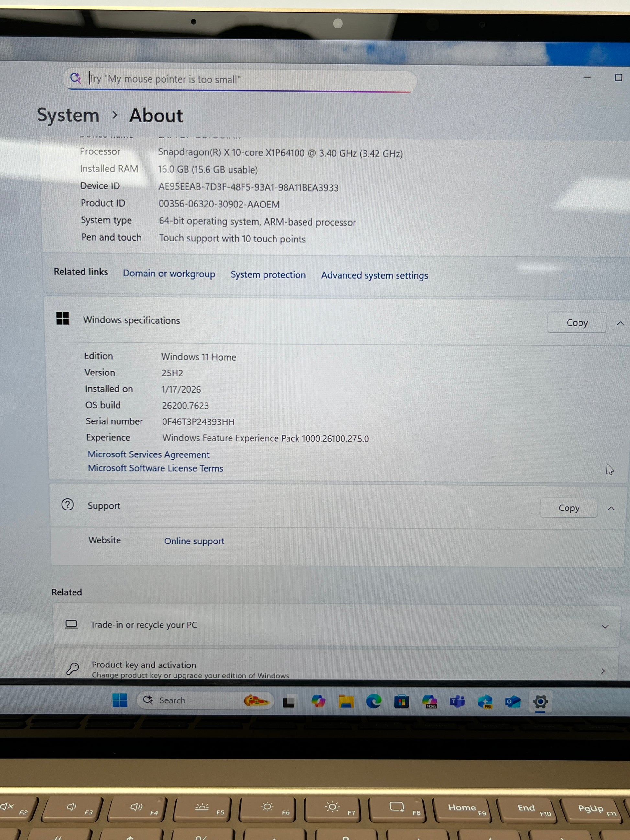Launch Copilot from the taskbar
Screen dimensions: 630x840
[318, 701]
